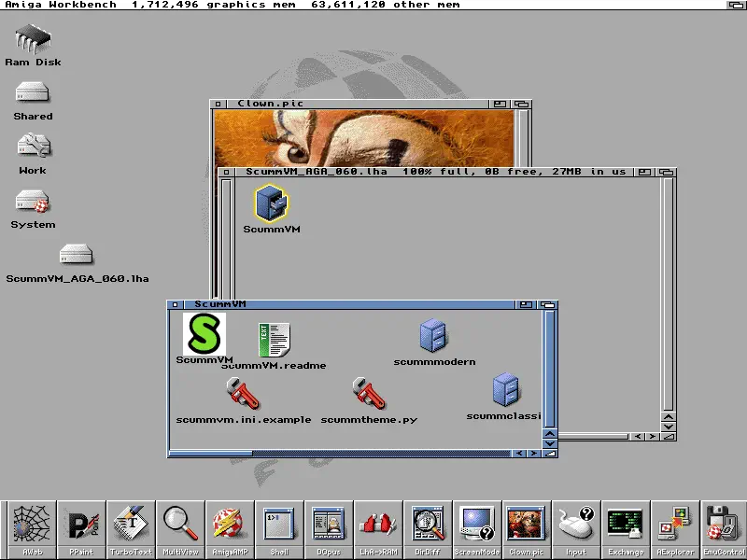The width and height of the screenshot is (747, 560).
Task: Click the down arrow in lha window scrollbar
Action: 669,427
